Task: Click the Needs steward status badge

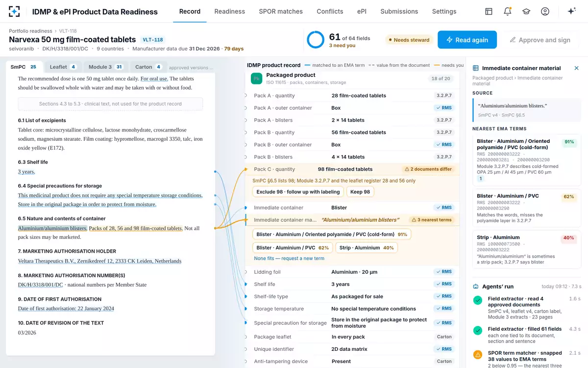Action: click(408, 40)
